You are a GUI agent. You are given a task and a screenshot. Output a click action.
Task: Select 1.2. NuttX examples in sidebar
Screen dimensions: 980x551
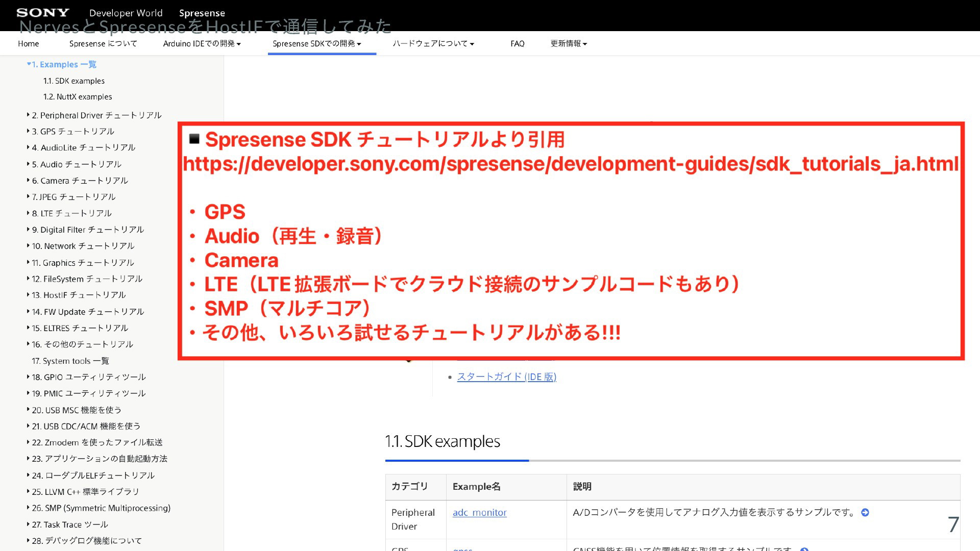78,96
